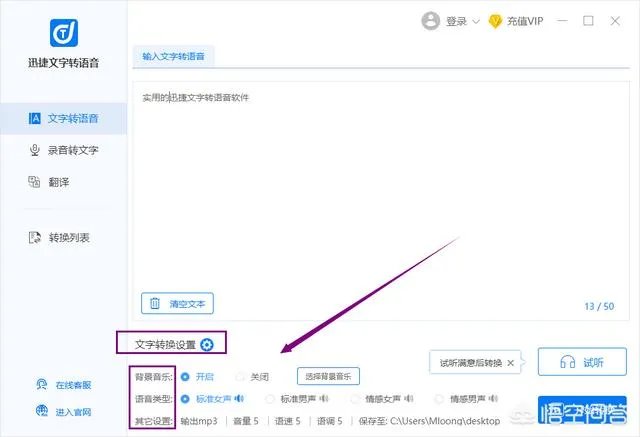Open the 录音转文字 sidebar item
Screen dimensions: 640x437
pyautogui.click(x=64, y=150)
